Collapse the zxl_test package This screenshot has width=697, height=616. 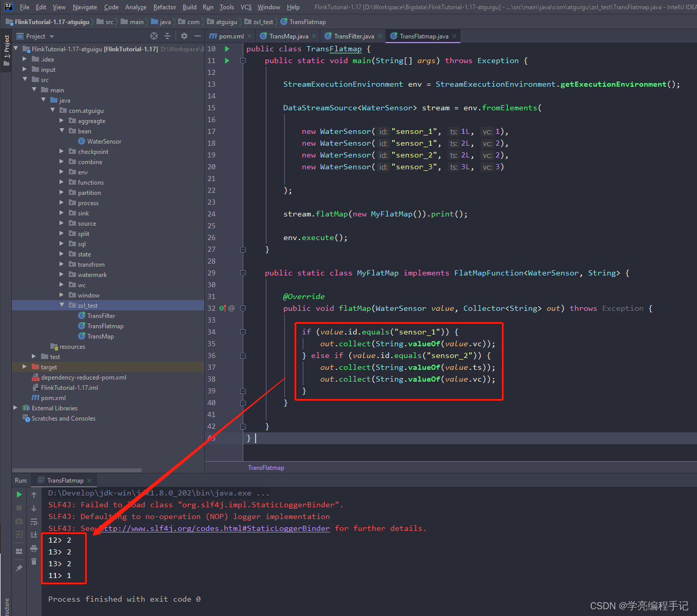pyautogui.click(x=62, y=305)
